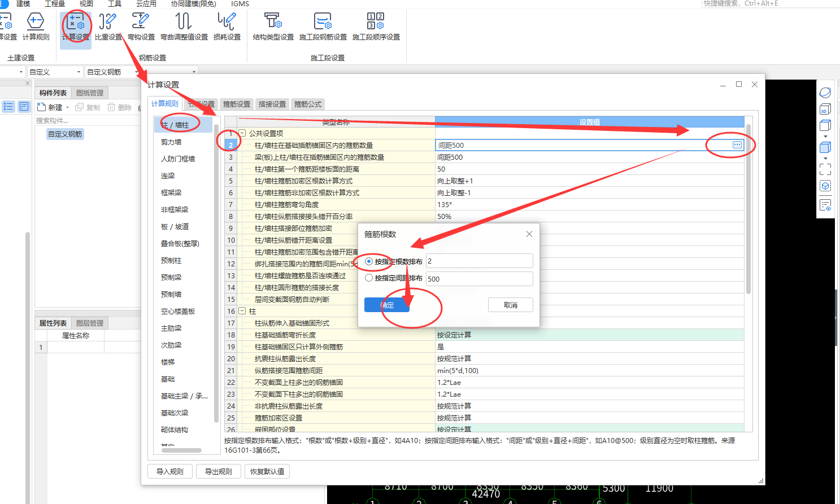Switch to 图纸管理 tab
This screenshot has width=840, height=504.
point(90,93)
